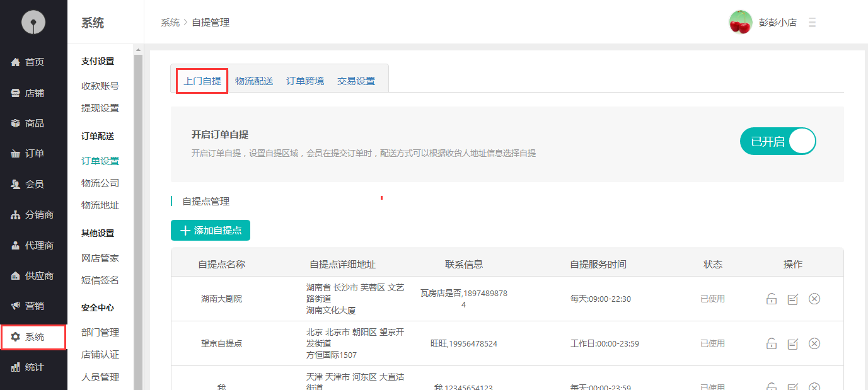Click the delete icon for 湖南大剧院 row

click(x=814, y=299)
